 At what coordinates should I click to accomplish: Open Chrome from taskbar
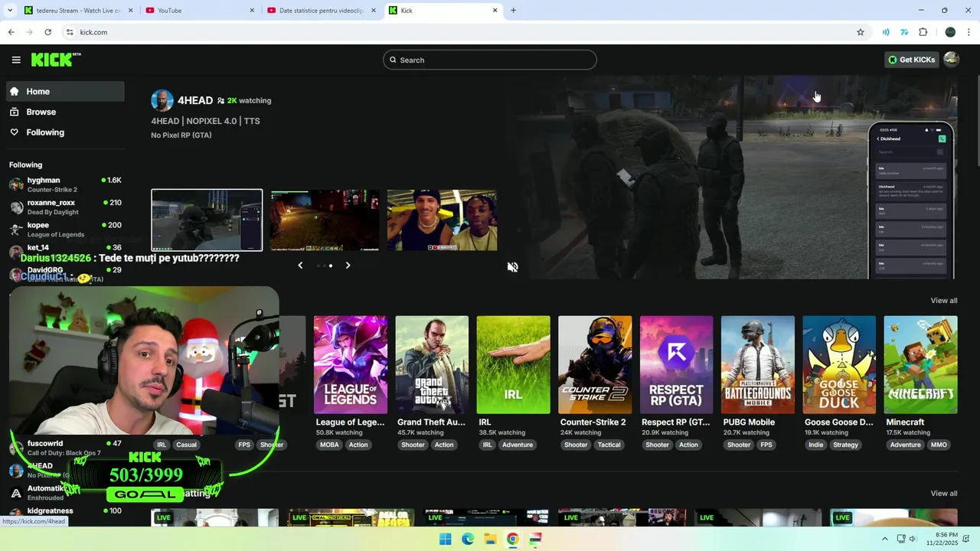point(512,540)
